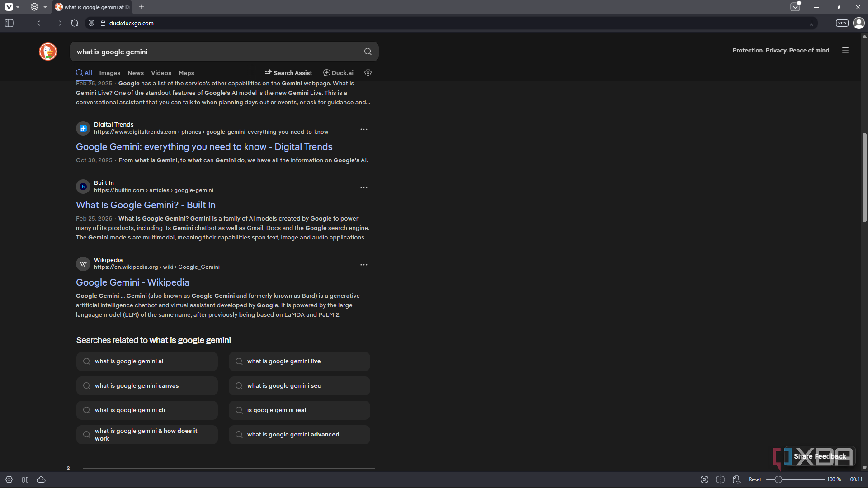Open search settings gear icon
Screen dimensions: 868x488
point(368,73)
